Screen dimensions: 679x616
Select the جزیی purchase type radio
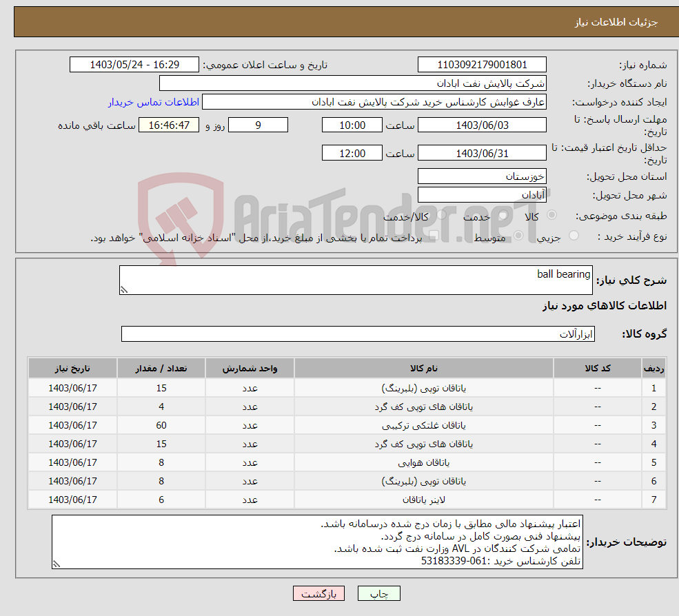tap(574, 236)
